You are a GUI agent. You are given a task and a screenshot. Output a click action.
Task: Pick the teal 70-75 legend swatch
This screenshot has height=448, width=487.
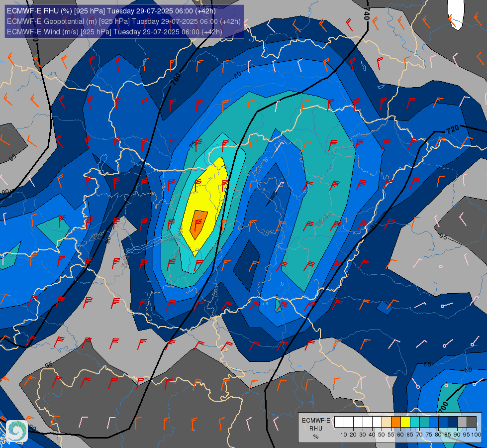coord(424,422)
